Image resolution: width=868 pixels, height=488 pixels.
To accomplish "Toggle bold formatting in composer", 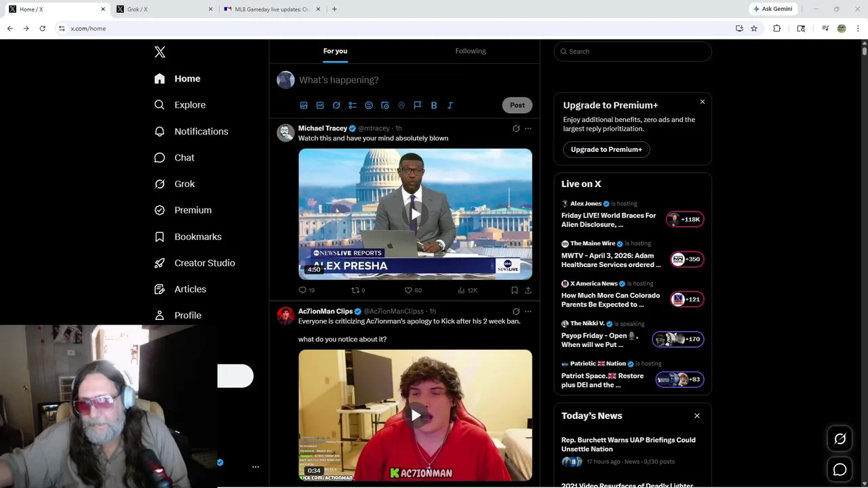I will (x=434, y=105).
